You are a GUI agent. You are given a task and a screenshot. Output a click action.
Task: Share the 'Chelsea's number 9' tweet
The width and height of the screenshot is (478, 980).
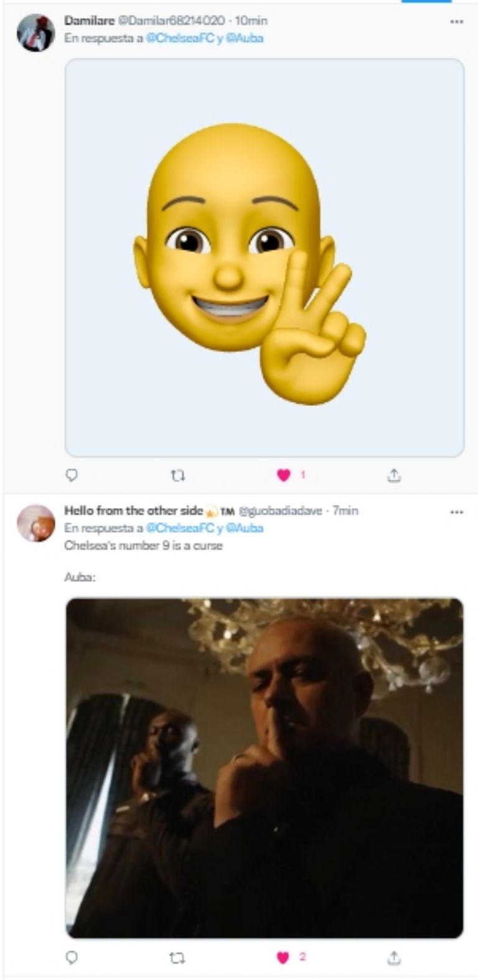[393, 958]
